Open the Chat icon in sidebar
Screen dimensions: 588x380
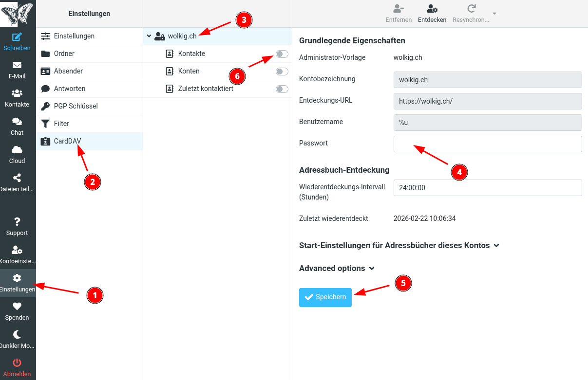(17, 122)
